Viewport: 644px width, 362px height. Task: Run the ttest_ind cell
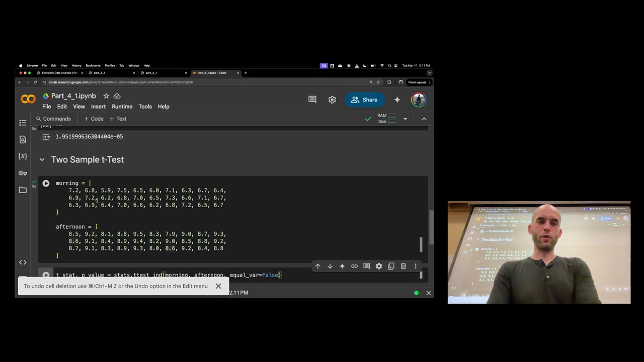[46, 275]
